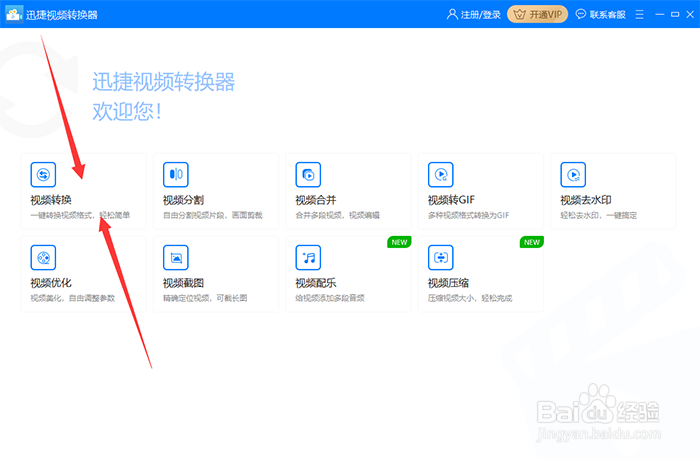Click NEW badge on 视频配乐 card

(x=399, y=242)
